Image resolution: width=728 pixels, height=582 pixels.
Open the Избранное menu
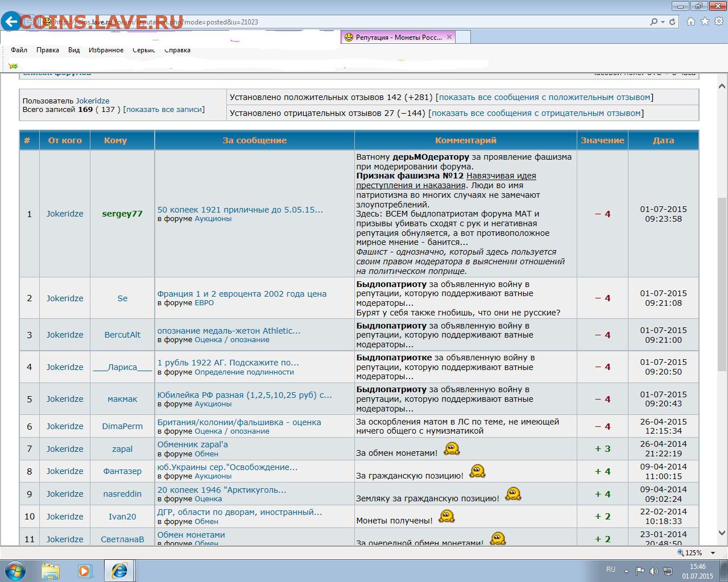pos(106,50)
